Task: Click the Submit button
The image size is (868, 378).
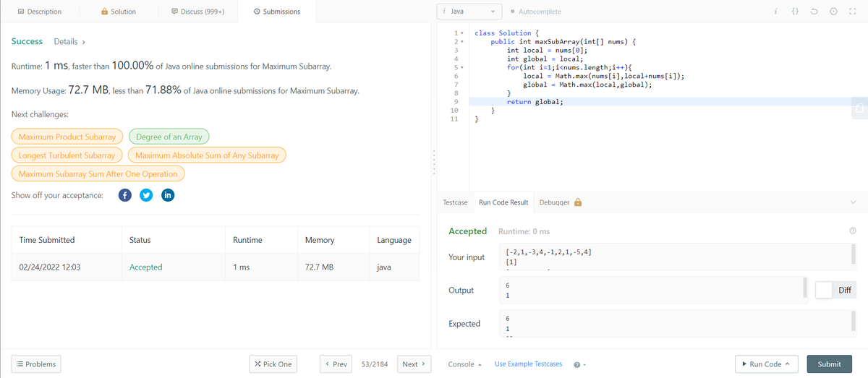Action: [829, 364]
